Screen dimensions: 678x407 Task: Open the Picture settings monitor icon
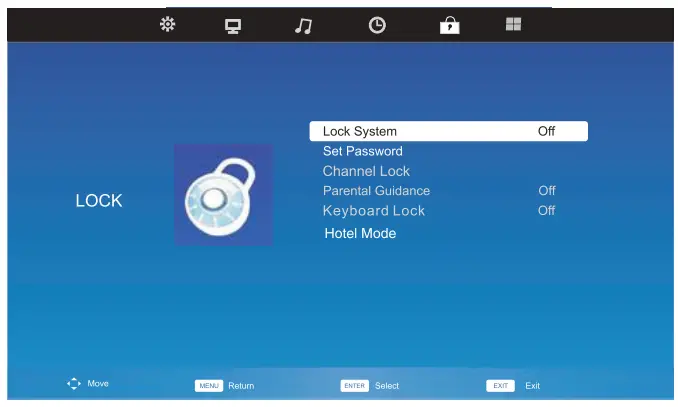pyautogui.click(x=233, y=26)
